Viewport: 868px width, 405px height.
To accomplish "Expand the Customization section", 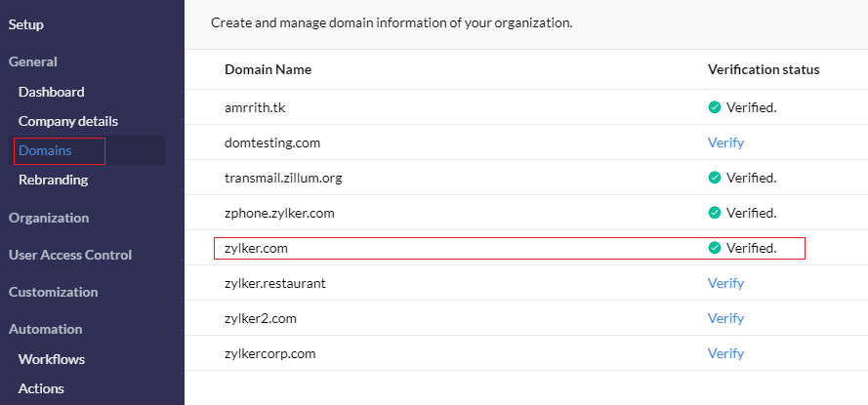I will pos(54,292).
